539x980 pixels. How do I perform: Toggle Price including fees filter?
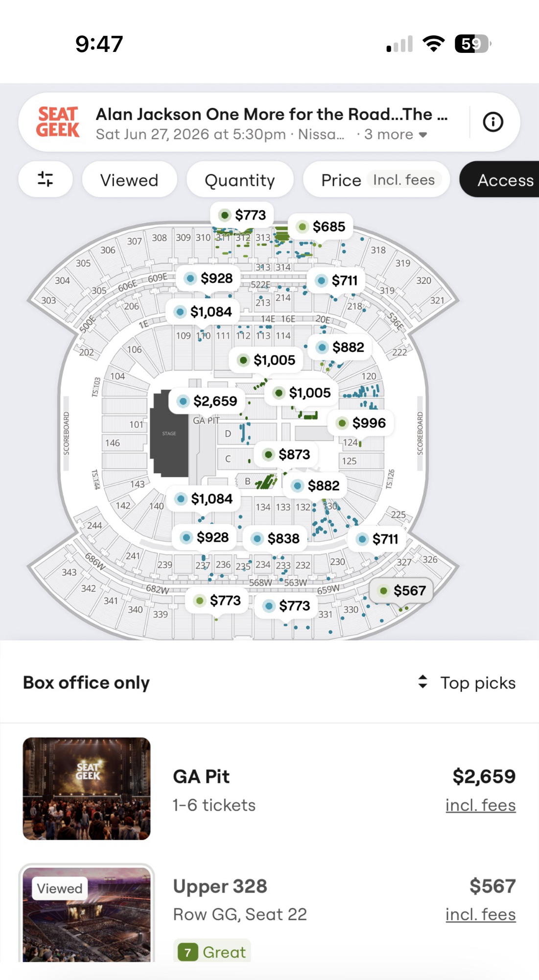coord(376,180)
